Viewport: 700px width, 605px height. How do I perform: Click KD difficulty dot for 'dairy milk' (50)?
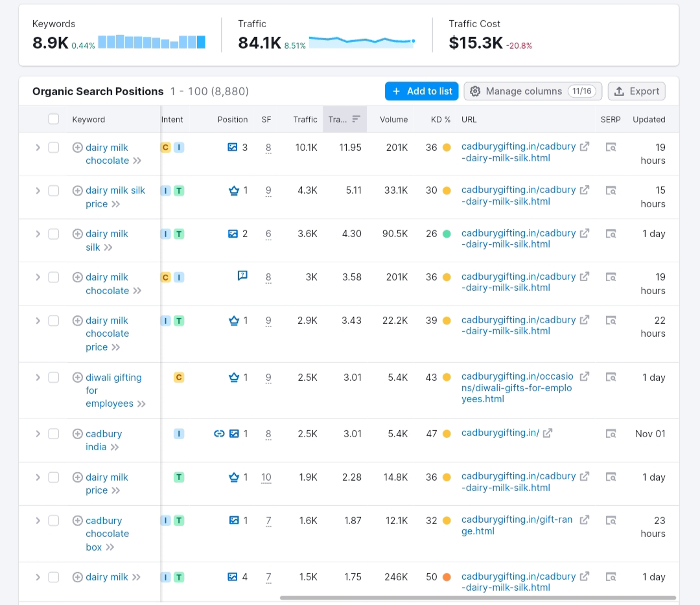click(447, 577)
